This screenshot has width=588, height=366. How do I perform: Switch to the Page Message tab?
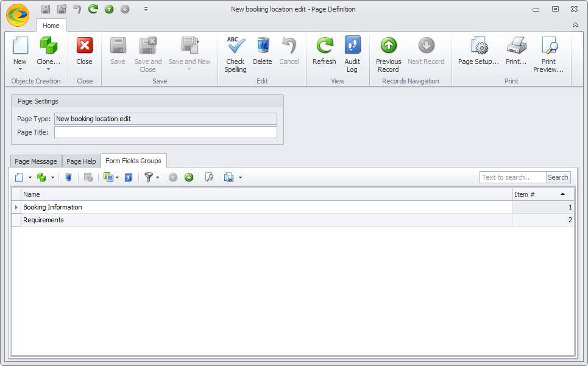click(x=36, y=161)
